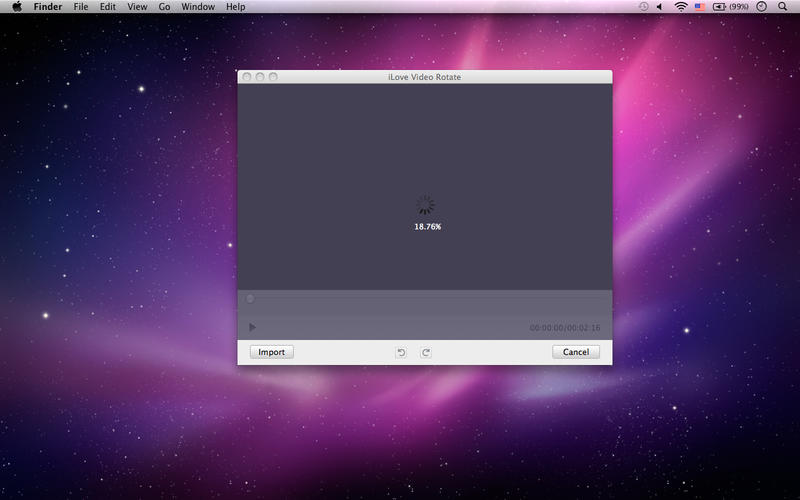Click the Wi-Fi status icon
The height and width of the screenshot is (500, 800).
(681, 7)
